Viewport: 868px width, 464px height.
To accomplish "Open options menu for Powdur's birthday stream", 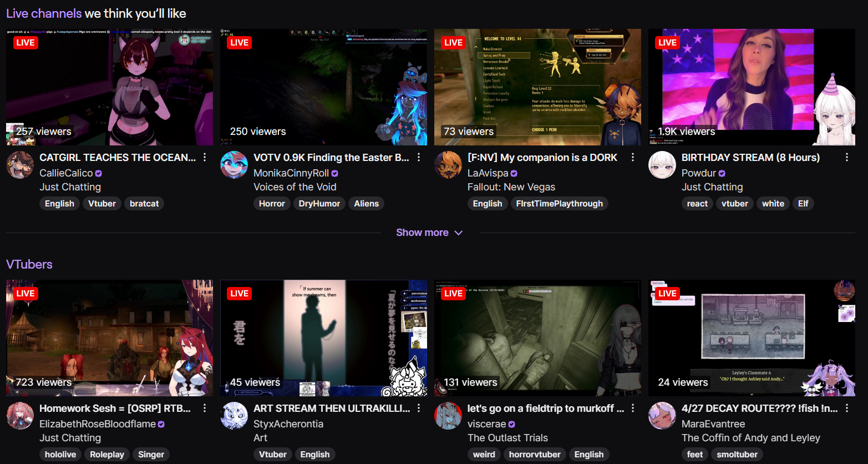I will pyautogui.click(x=847, y=158).
